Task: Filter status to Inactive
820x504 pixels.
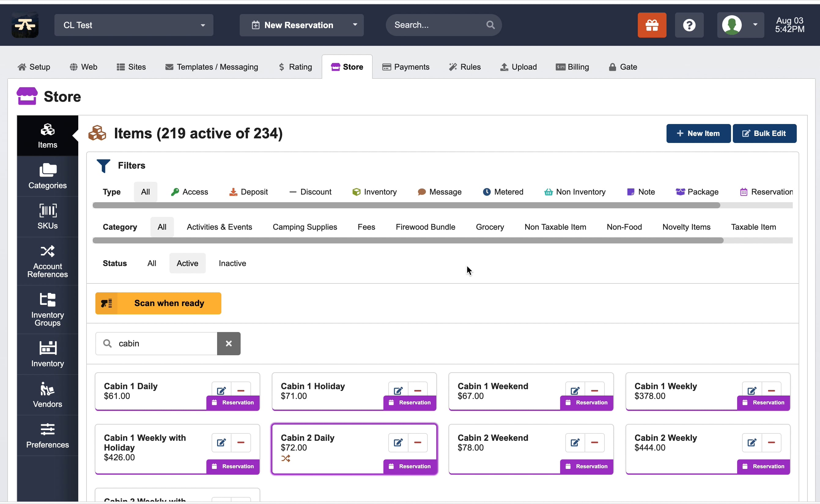Action: pyautogui.click(x=232, y=263)
